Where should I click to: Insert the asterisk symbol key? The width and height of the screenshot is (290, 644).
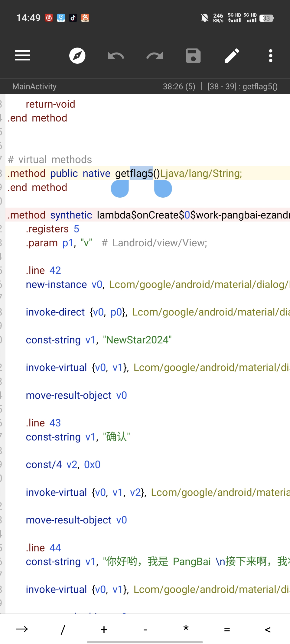[186, 629]
